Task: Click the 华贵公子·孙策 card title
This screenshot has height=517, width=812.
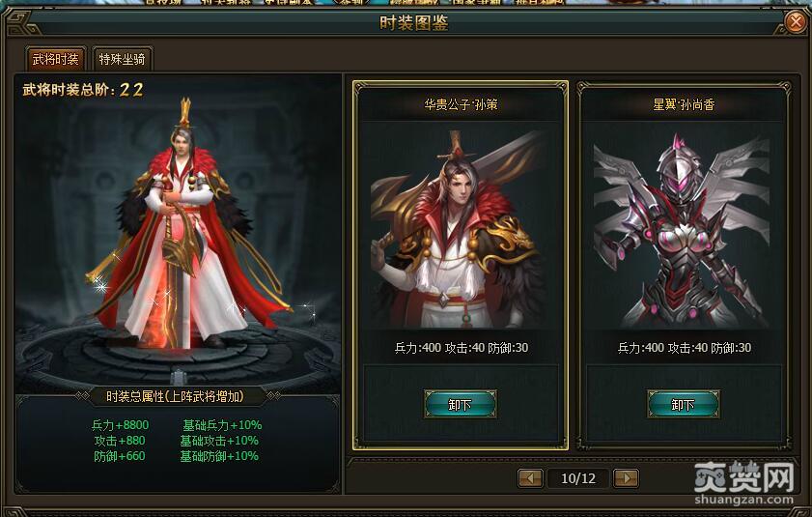Action: coord(461,104)
